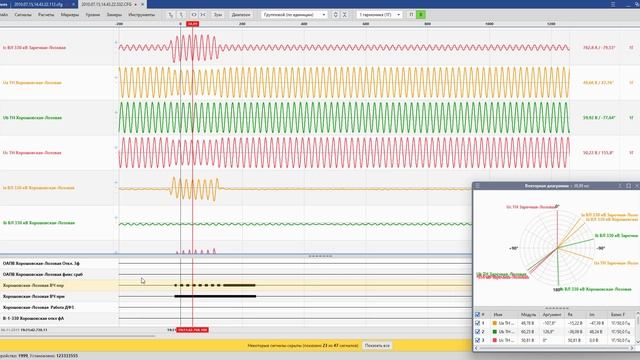
Task: Click the red time label on bottom ruler
Action: coord(192,330)
